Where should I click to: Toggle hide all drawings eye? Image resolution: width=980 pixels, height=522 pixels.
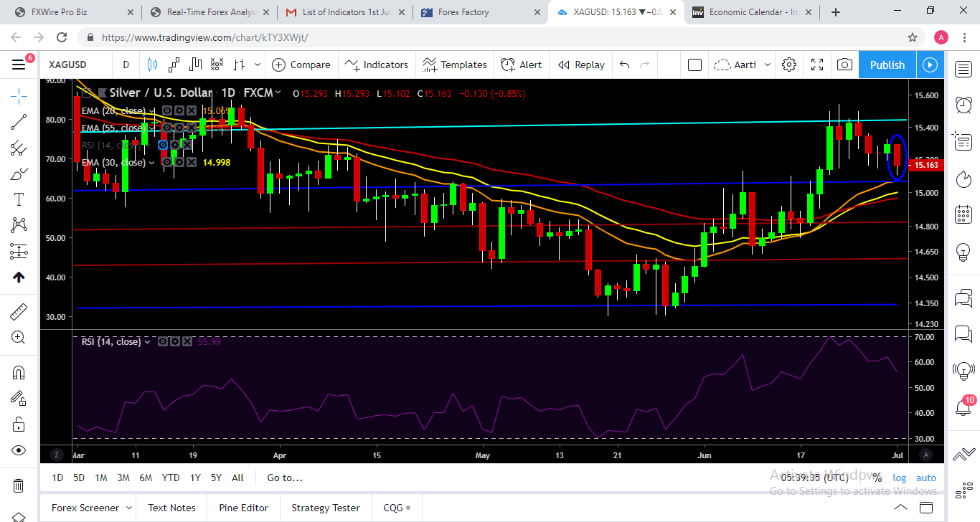[x=19, y=450]
